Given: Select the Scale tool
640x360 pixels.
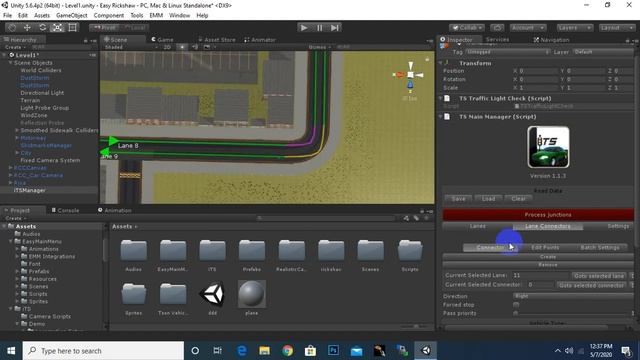Looking at the screenshot, I should point(58,28).
